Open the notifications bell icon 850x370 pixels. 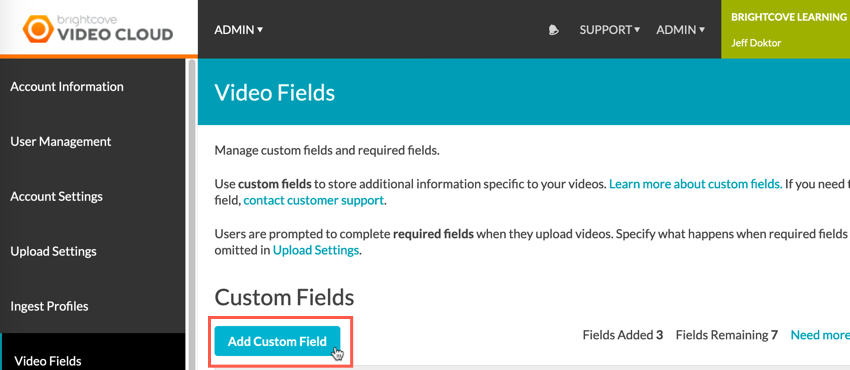[x=553, y=30]
